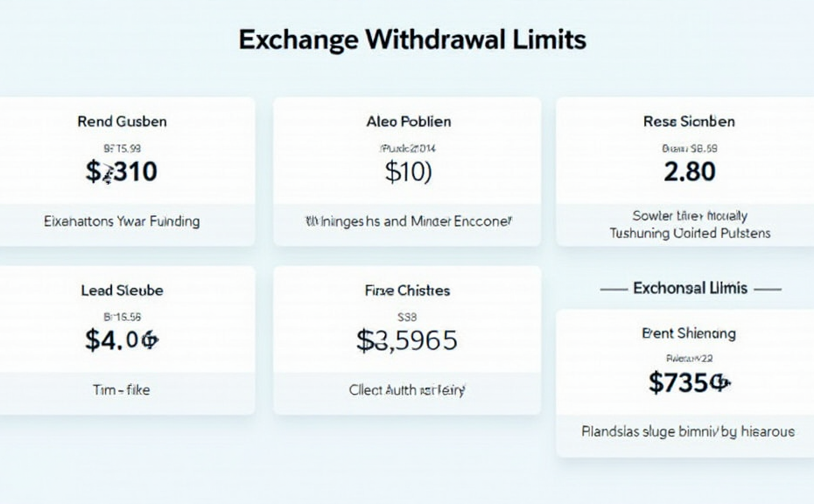Select the $7350 amount value
Screen dimensions: 814x504
pyautogui.click(x=689, y=382)
